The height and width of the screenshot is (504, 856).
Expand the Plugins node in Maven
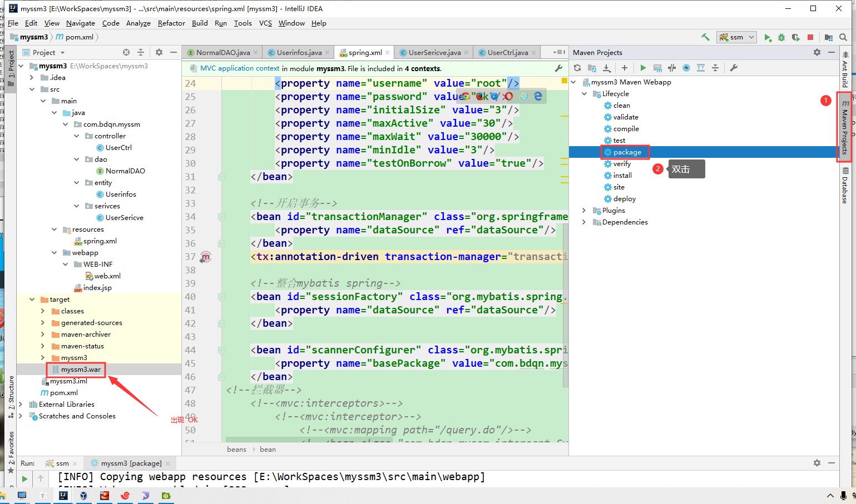pyautogui.click(x=584, y=211)
